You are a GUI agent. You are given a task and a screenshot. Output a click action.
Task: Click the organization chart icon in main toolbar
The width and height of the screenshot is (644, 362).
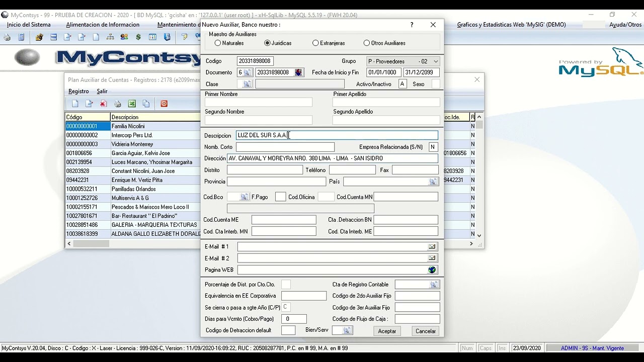click(x=110, y=37)
